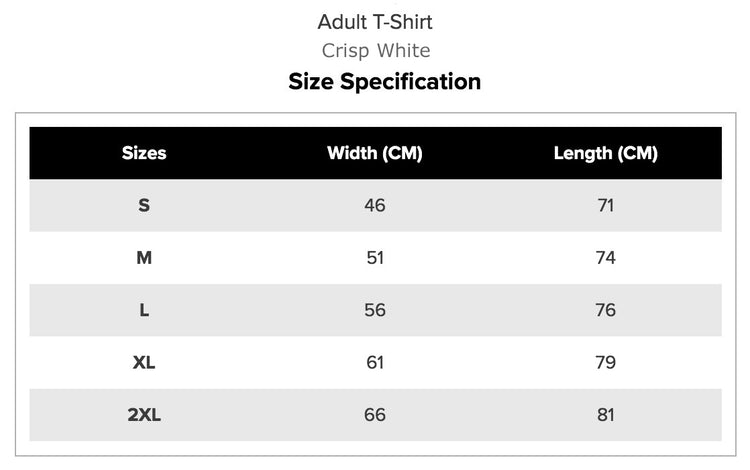Click length value 79 for size XL

click(x=606, y=362)
